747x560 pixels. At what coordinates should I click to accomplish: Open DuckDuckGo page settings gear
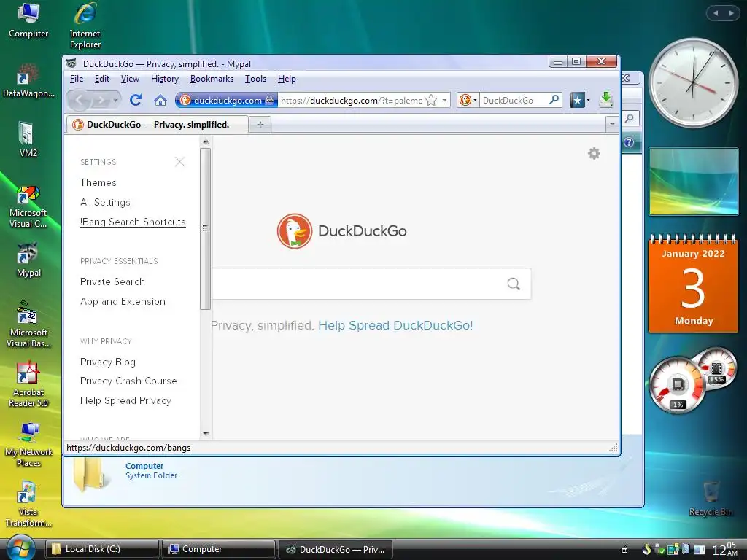click(x=594, y=153)
